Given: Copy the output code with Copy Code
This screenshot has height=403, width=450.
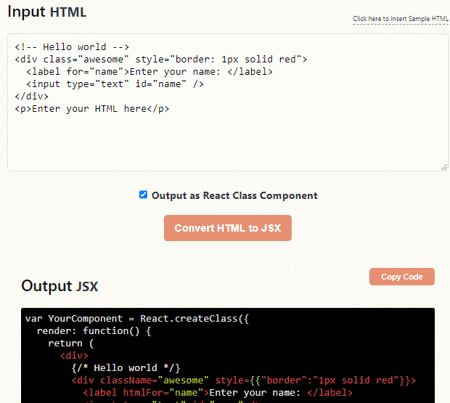Looking at the screenshot, I should (x=402, y=277).
